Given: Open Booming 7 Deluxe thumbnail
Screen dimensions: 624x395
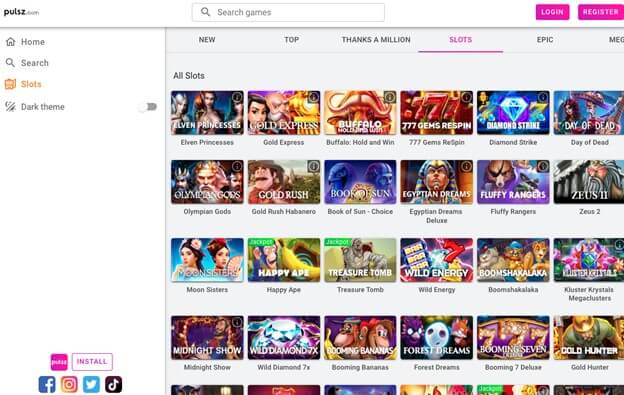Looking at the screenshot, I should 513,338.
